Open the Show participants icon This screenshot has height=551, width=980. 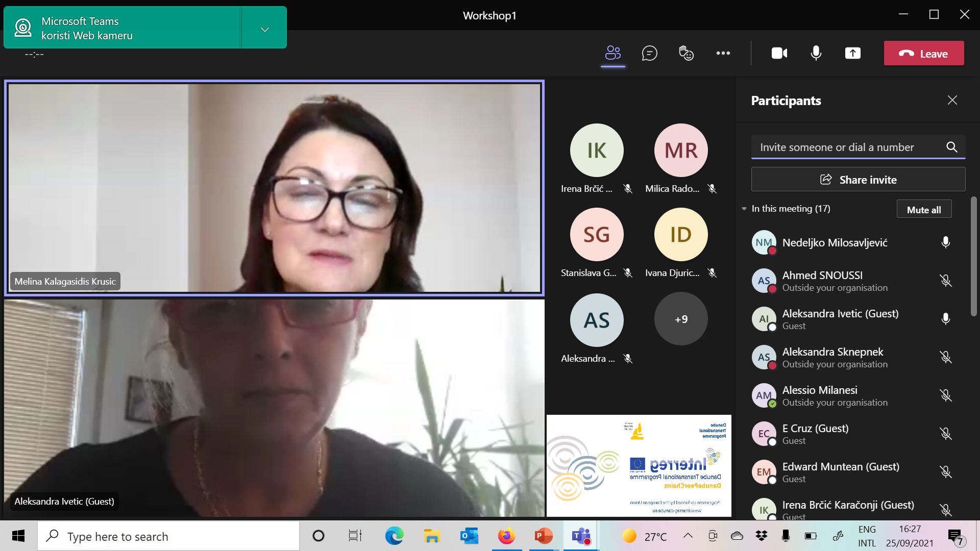coord(612,53)
